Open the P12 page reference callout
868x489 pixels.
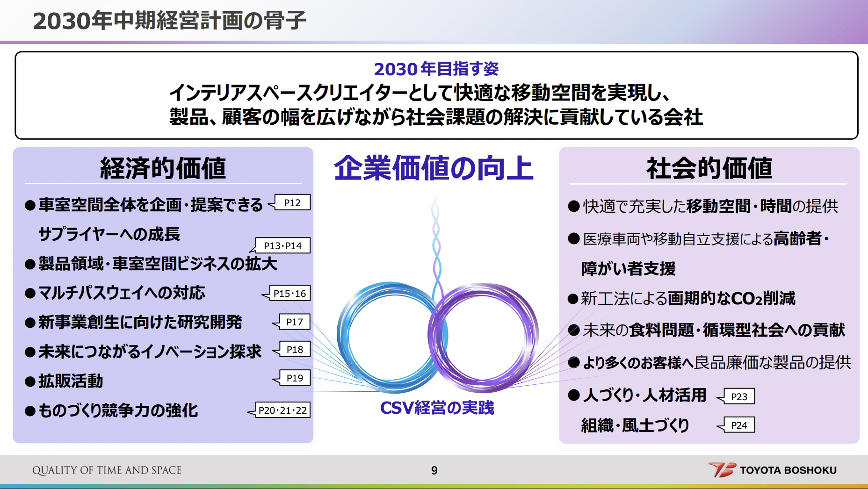(x=292, y=202)
